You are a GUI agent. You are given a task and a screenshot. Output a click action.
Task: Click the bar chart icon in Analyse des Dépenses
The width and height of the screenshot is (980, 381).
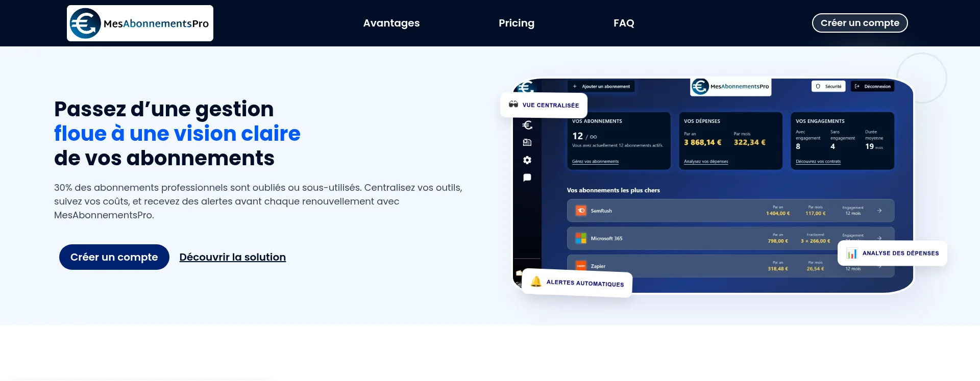[x=851, y=253]
